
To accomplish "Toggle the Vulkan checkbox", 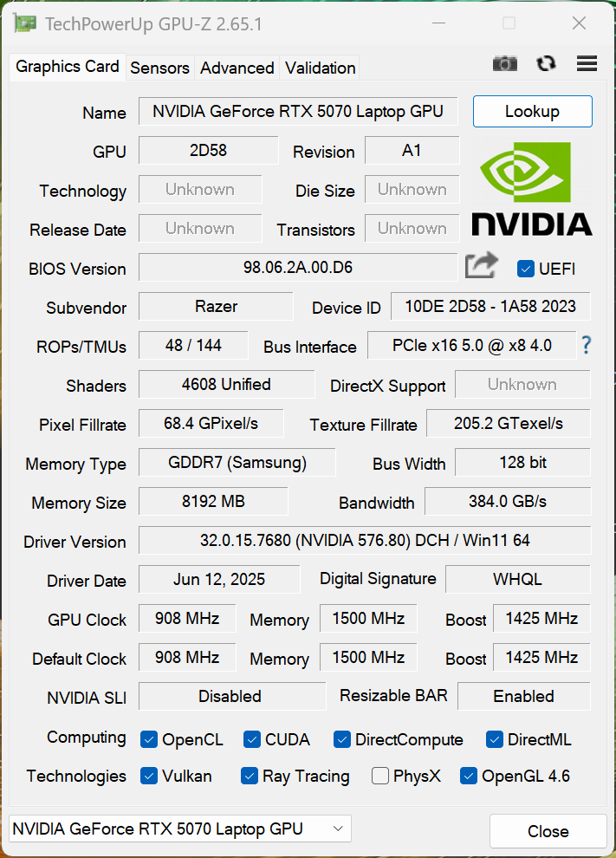I will click(149, 776).
